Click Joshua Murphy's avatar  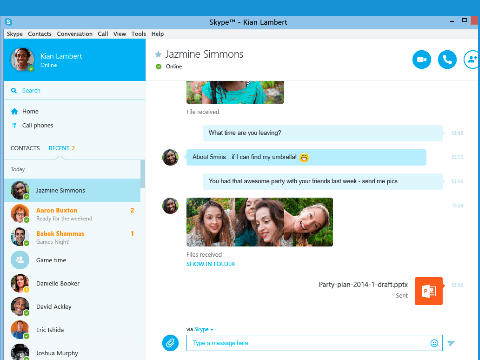[x=20, y=352]
